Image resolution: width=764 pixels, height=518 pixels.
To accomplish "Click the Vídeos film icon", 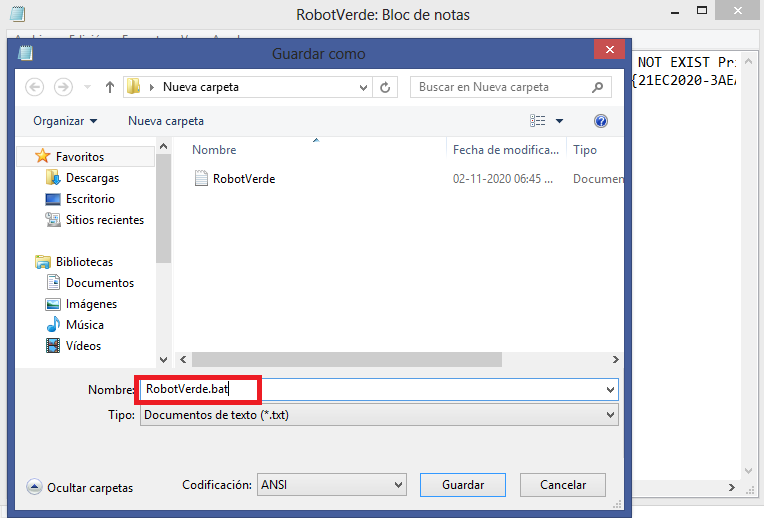I will 53,345.
